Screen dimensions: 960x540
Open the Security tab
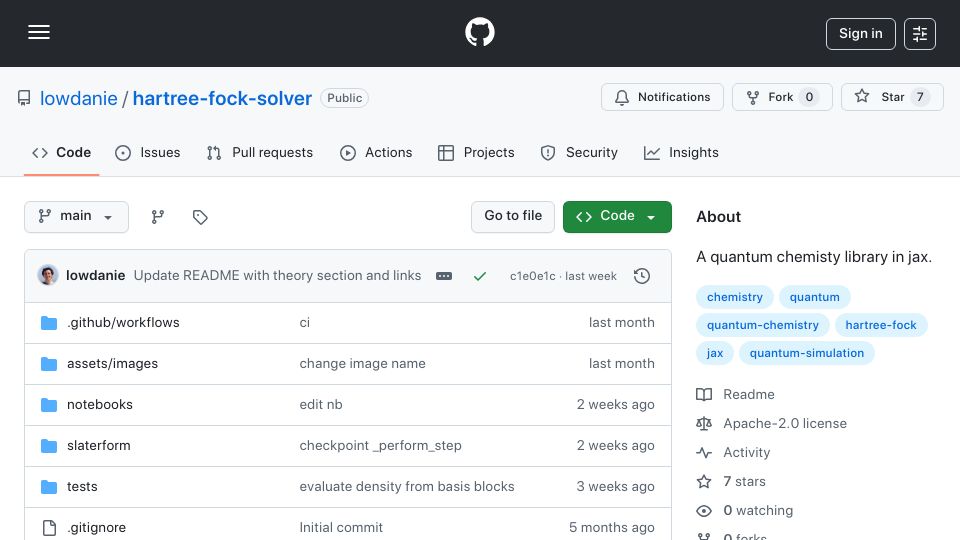pyautogui.click(x=579, y=152)
